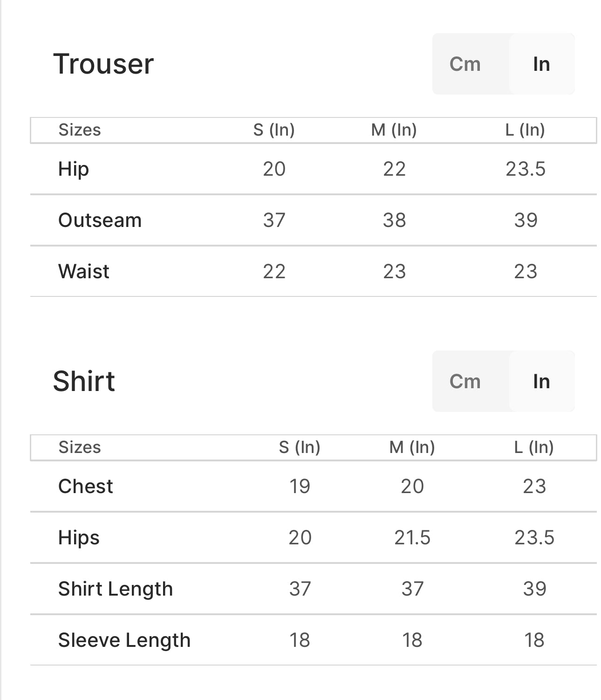This screenshot has height=700, width=601.
Task: Switch Shirt measurements to Cm
Action: 465,381
